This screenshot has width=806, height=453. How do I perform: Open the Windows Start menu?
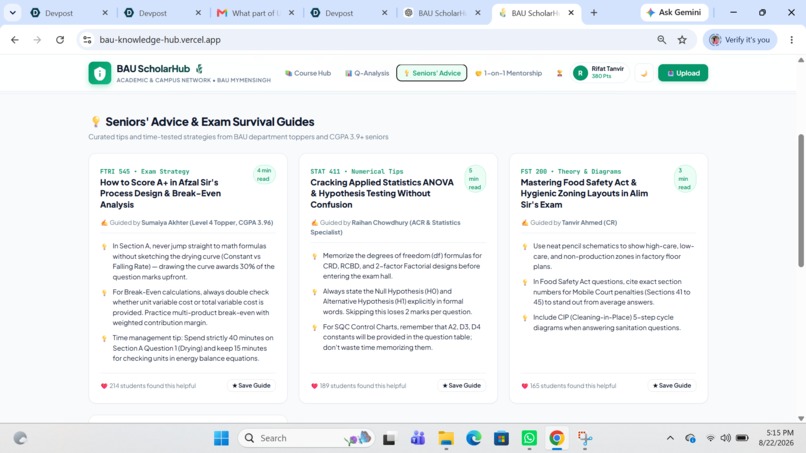click(222, 438)
